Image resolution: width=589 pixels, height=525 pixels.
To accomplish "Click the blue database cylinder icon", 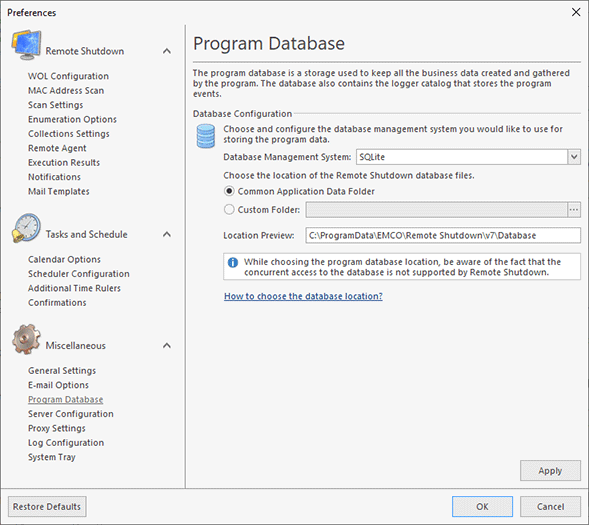I will tap(206, 136).
